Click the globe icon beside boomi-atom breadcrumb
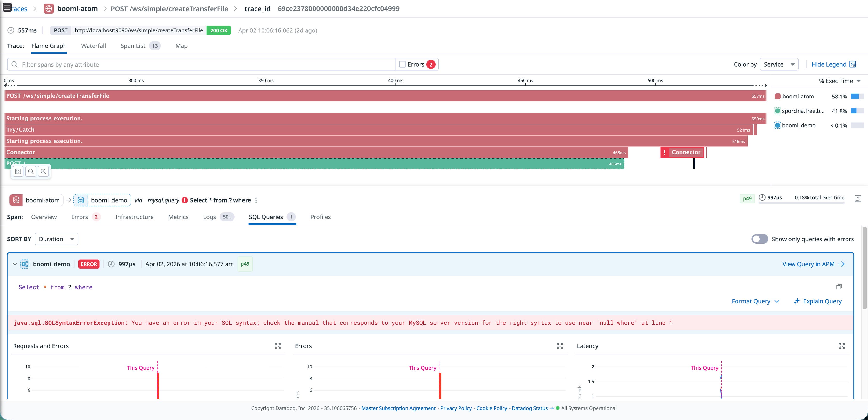The height and width of the screenshot is (420, 868). click(49, 8)
